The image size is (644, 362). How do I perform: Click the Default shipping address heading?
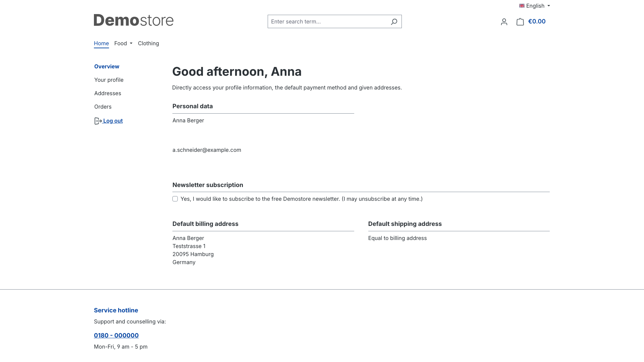tap(405, 224)
